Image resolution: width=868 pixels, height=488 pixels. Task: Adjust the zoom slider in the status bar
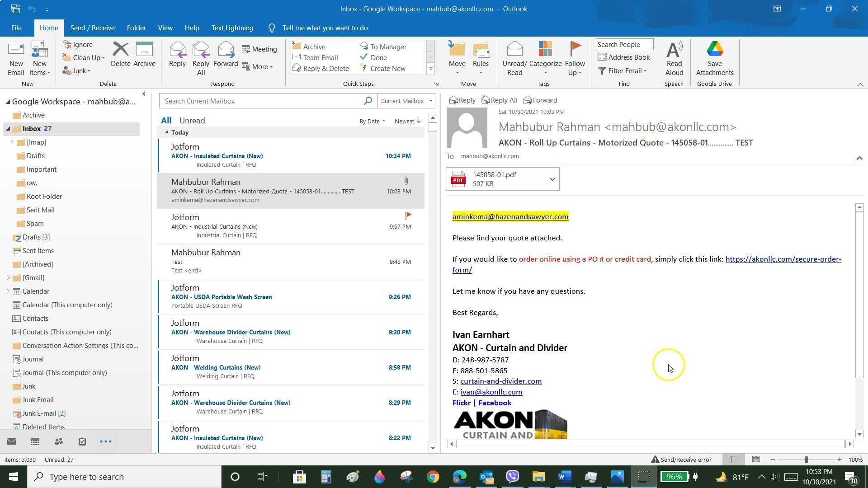coord(807,460)
